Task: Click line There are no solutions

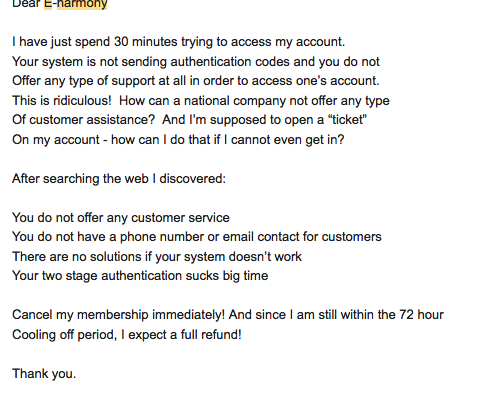Action: click(x=157, y=257)
